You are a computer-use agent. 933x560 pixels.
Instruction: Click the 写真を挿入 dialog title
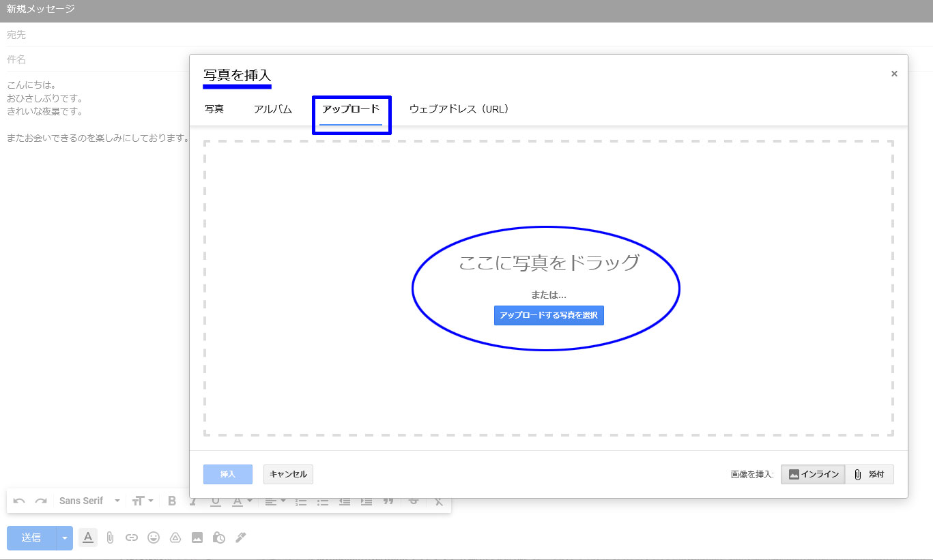(x=238, y=75)
